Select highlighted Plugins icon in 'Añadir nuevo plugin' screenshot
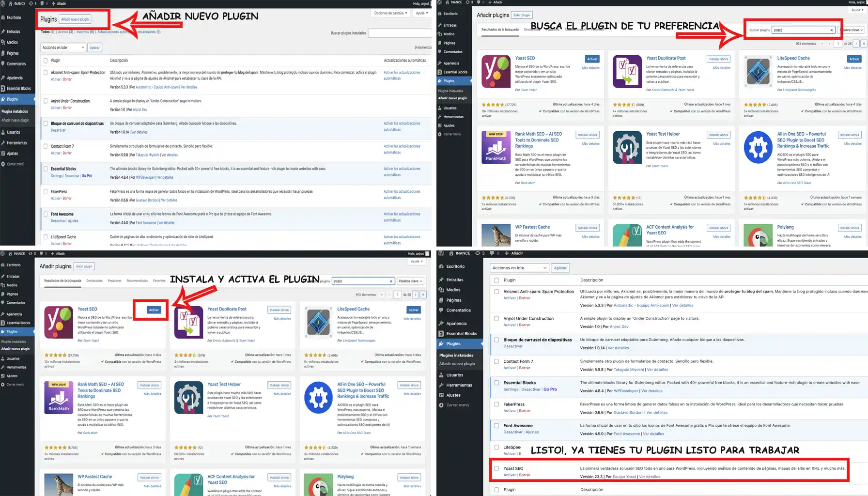This screenshot has height=496, width=868. click(3, 99)
